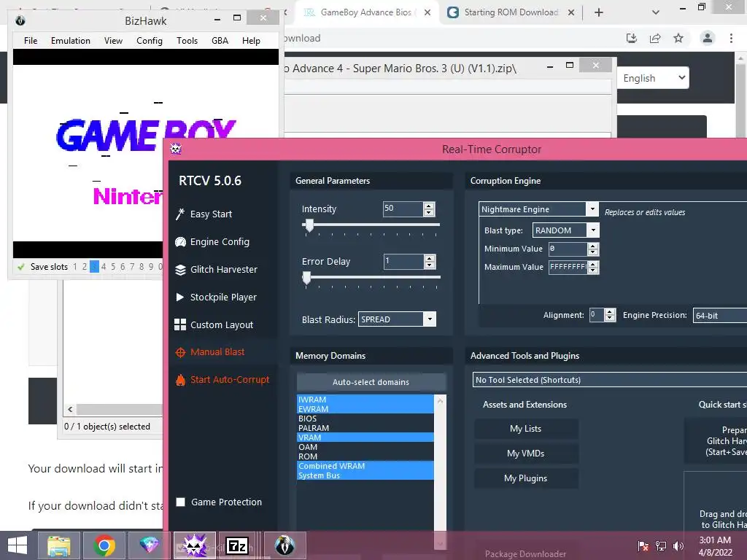Open the Engine Precision 64-bit dropdown
Viewport: 747px width, 560px height.
(720, 315)
